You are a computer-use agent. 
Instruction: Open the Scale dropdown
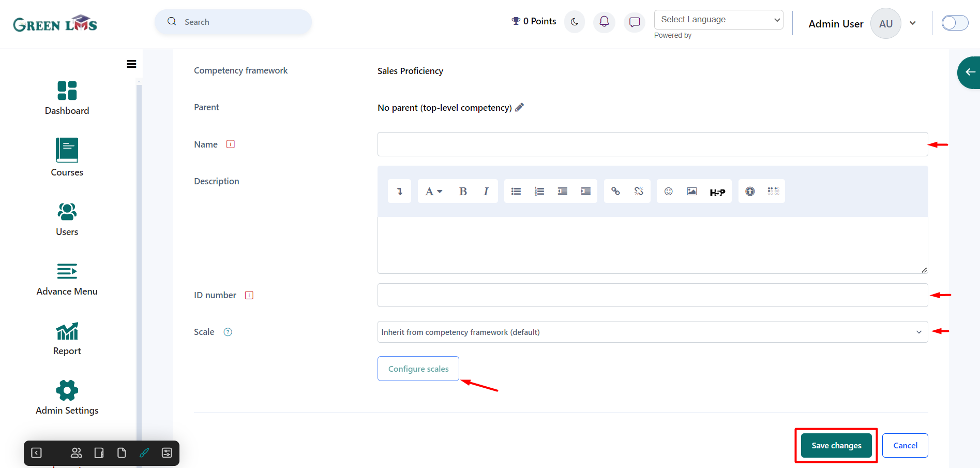point(653,332)
